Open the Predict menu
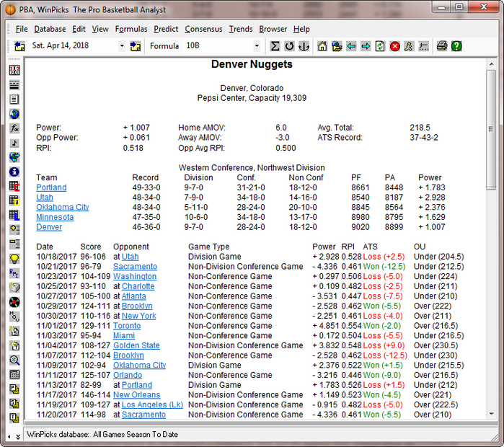 (x=166, y=30)
